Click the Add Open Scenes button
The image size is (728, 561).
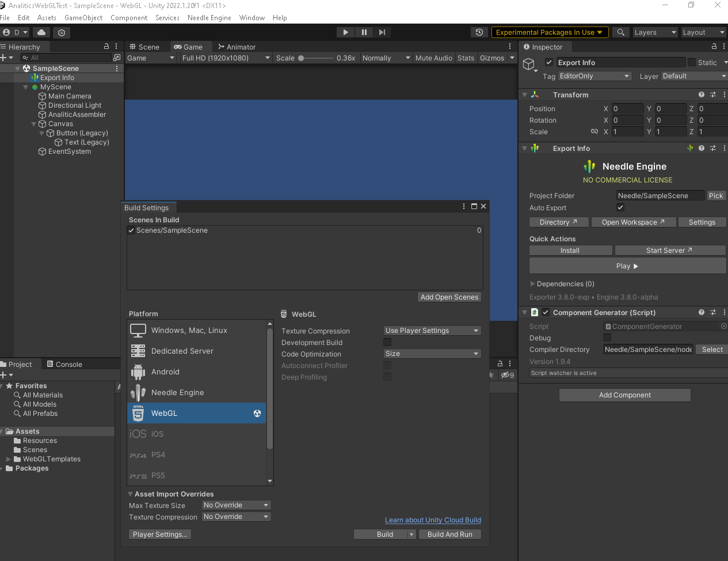pyautogui.click(x=449, y=297)
